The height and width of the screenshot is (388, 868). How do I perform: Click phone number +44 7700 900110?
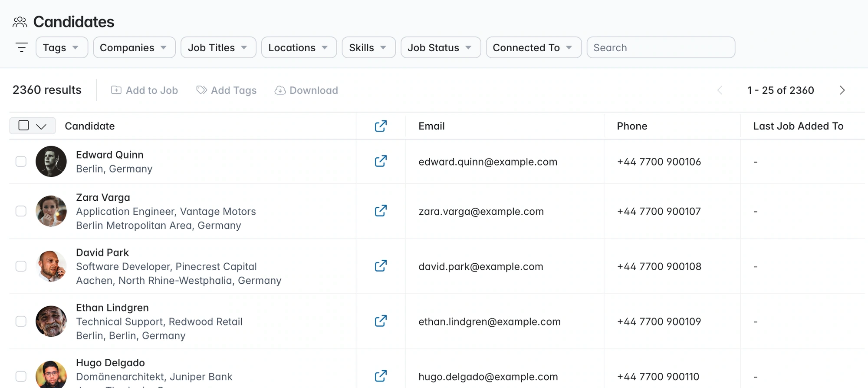pos(658,377)
